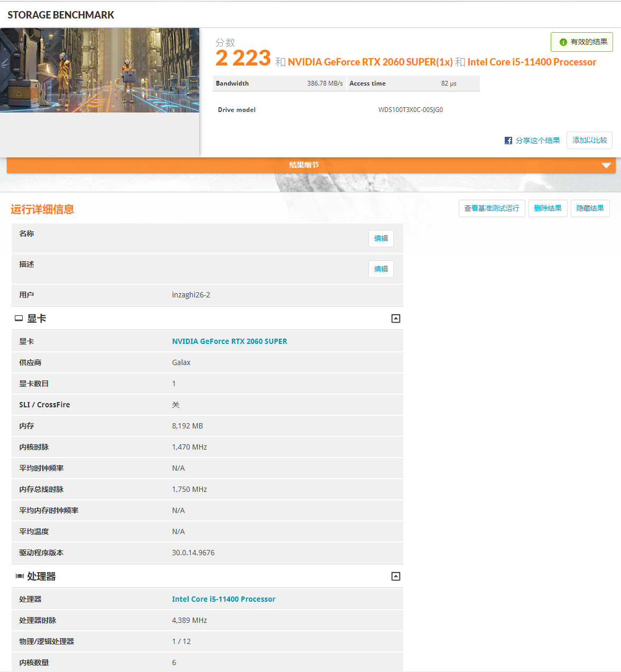Image resolution: width=621 pixels, height=672 pixels.
Task: Click physical/logical processors value 1 / 12
Action: pyautogui.click(x=181, y=641)
